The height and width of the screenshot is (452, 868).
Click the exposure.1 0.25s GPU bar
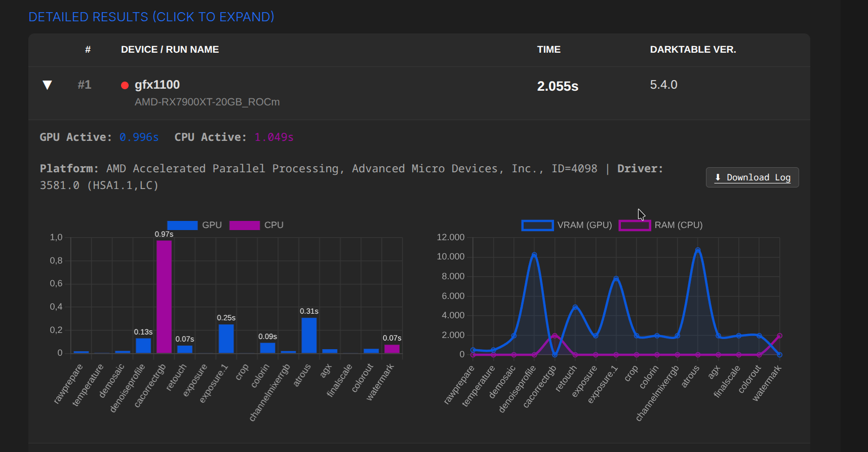tap(226, 338)
